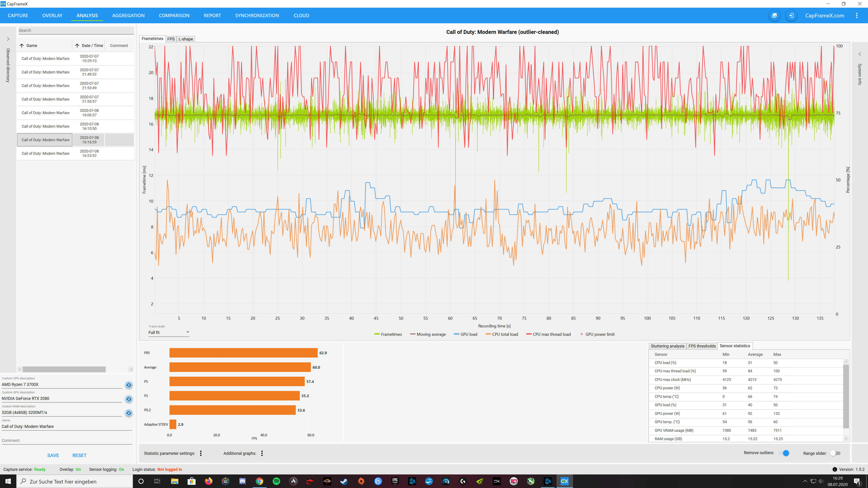The width and height of the screenshot is (868, 488).
Task: Click the record list horizontal scrollbar
Action: click(64, 369)
